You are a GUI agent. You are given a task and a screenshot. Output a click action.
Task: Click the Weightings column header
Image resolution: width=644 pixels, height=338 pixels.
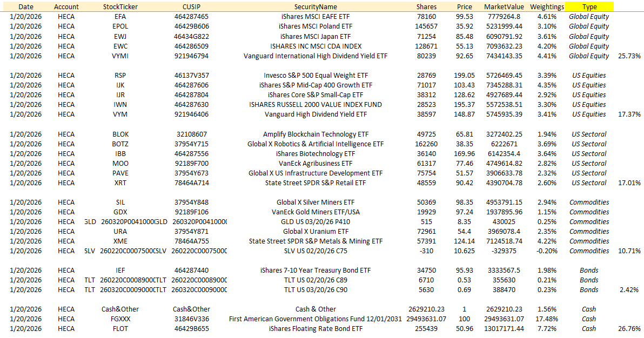tap(547, 7)
